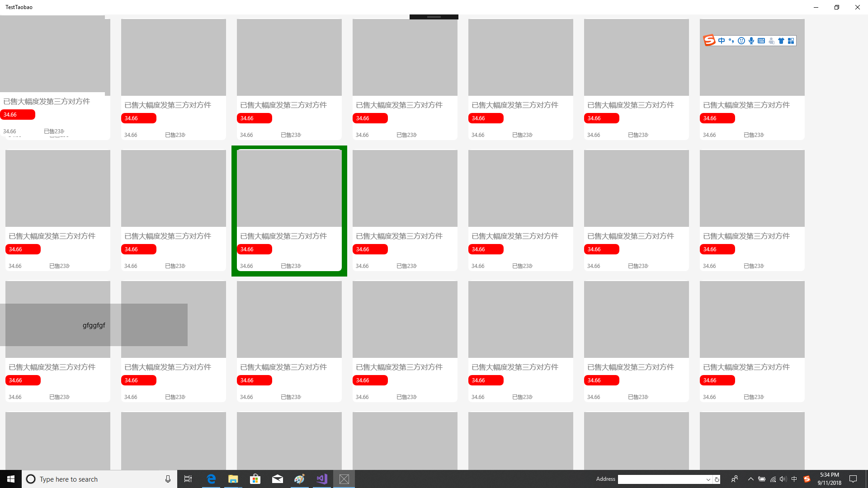This screenshot has height=488, width=868.
Task: Open the skin (shirt) icon on the Sogou bar
Action: (x=781, y=41)
